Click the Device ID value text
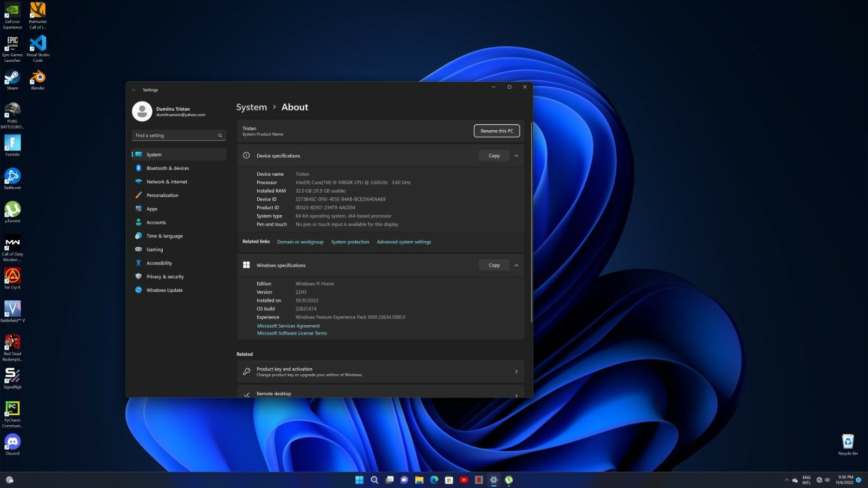 pos(340,199)
